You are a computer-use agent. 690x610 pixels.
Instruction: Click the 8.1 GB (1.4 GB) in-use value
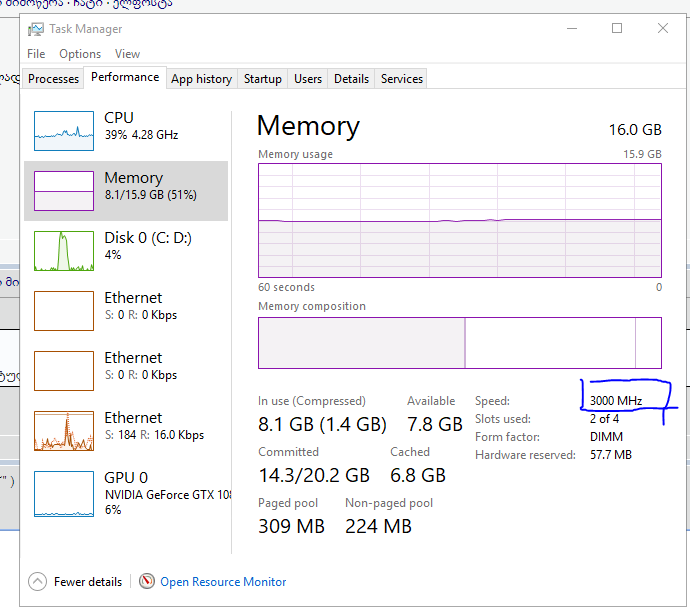pos(323,425)
